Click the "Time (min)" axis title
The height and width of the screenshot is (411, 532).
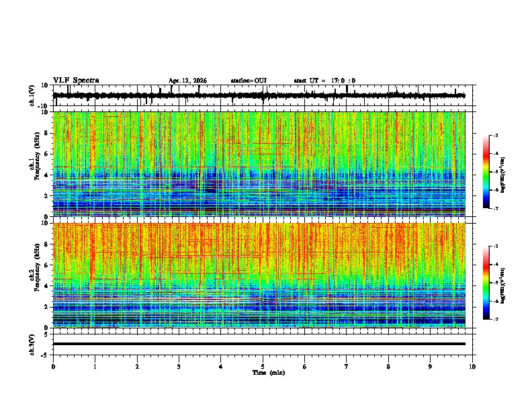269,373
